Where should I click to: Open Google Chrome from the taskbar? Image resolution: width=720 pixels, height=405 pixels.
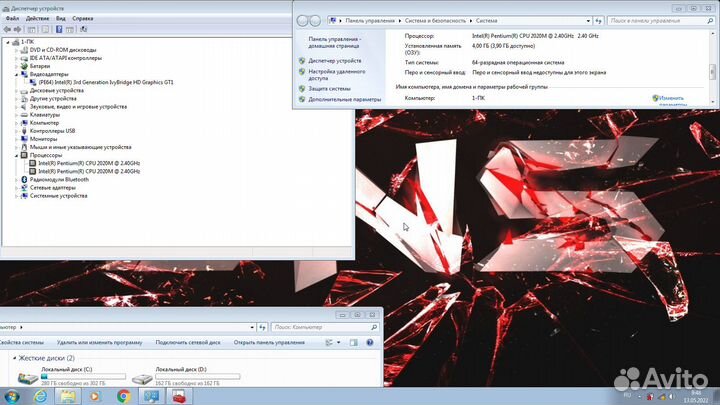click(123, 396)
